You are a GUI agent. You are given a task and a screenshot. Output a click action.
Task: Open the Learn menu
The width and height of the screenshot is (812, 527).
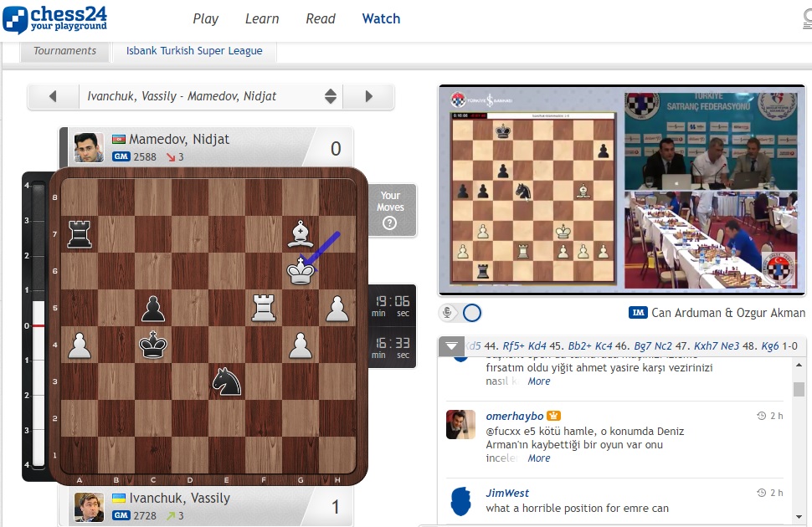262,19
